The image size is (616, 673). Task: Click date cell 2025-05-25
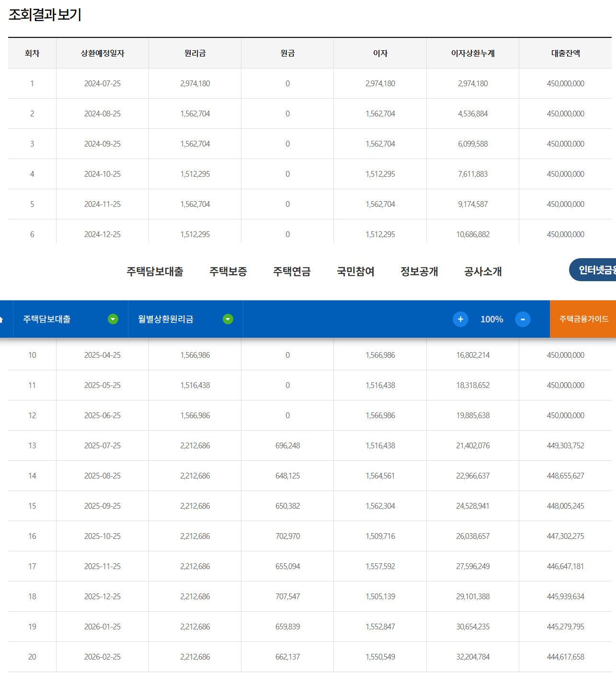point(103,385)
